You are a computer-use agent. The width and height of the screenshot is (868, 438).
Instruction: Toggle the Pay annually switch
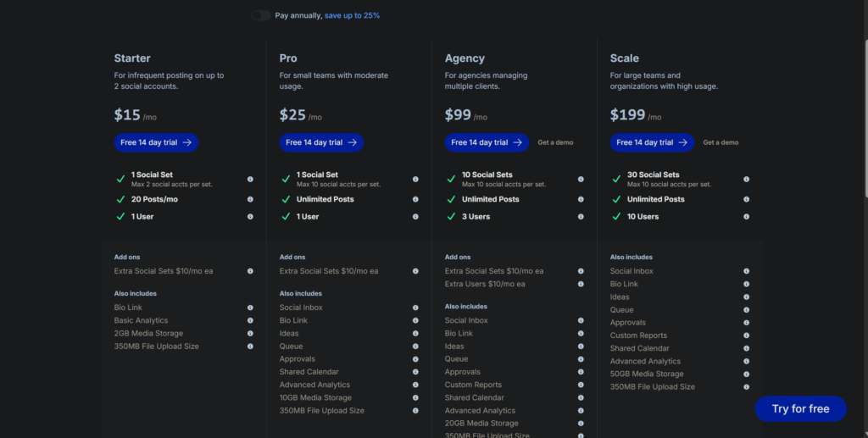pyautogui.click(x=260, y=15)
